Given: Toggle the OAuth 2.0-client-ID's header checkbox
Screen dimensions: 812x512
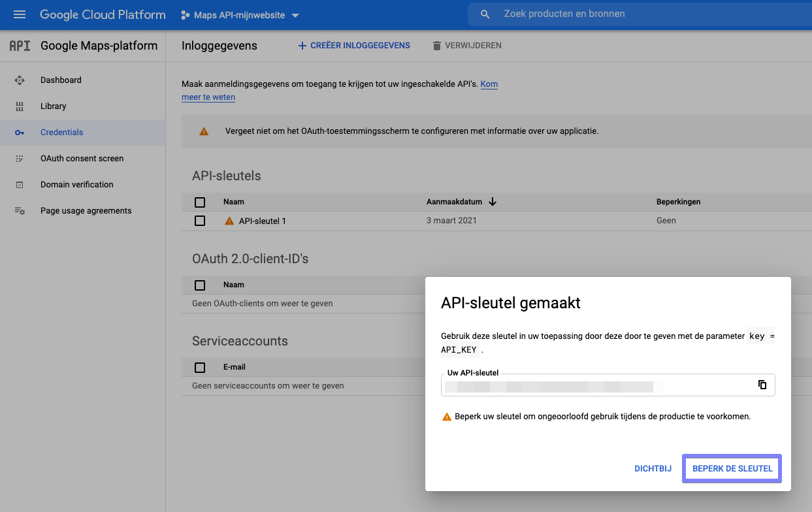Looking at the screenshot, I should click(x=200, y=285).
